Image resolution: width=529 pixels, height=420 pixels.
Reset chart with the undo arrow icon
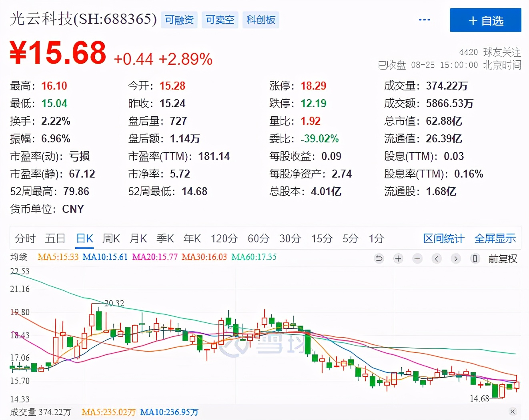pyautogui.click(x=379, y=259)
